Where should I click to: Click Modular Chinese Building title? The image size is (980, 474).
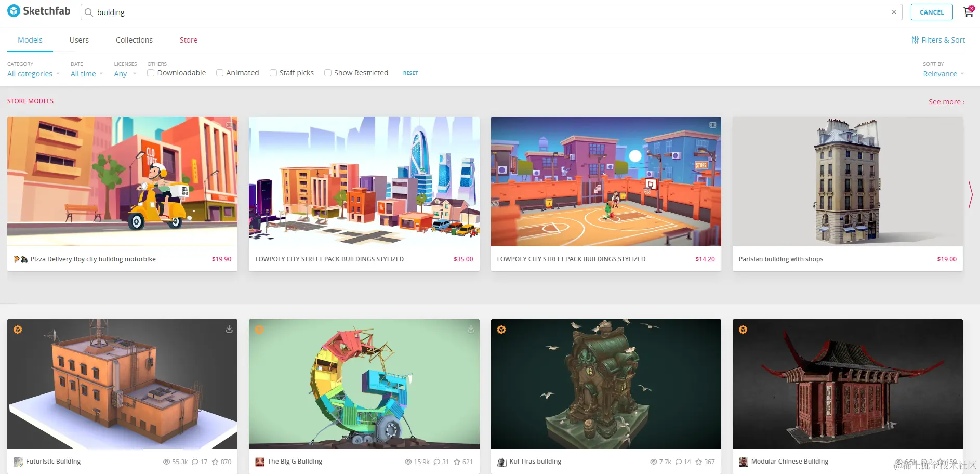click(x=790, y=462)
